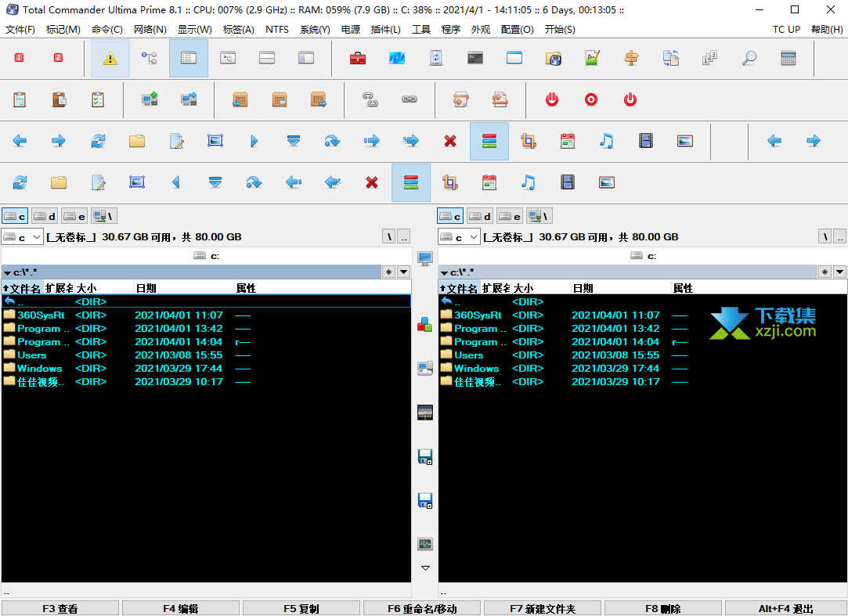Open the red toolbox icon

point(358,58)
